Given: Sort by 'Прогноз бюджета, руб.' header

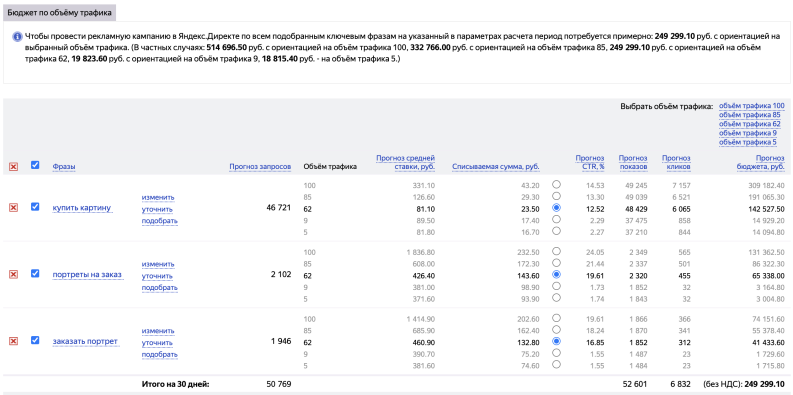Looking at the screenshot, I should (761, 162).
